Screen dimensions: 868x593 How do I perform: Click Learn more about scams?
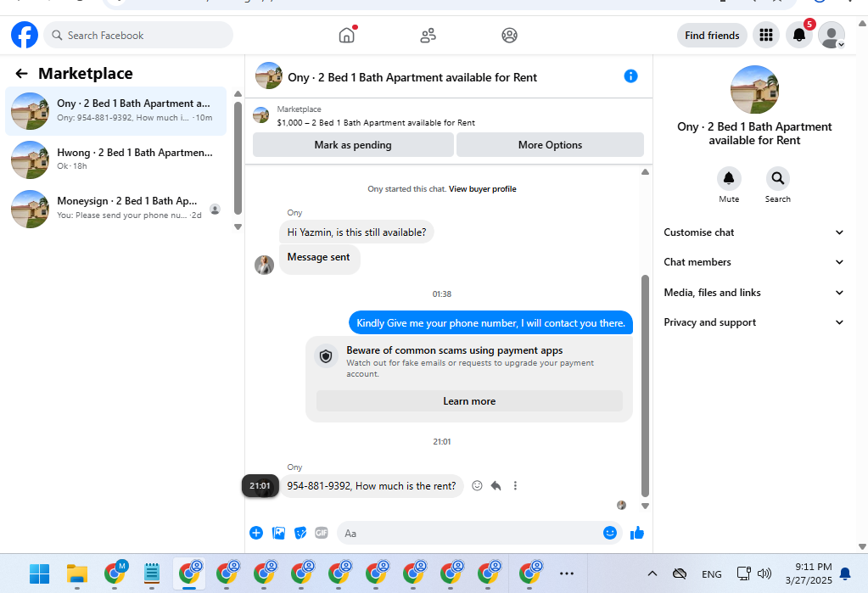point(469,401)
